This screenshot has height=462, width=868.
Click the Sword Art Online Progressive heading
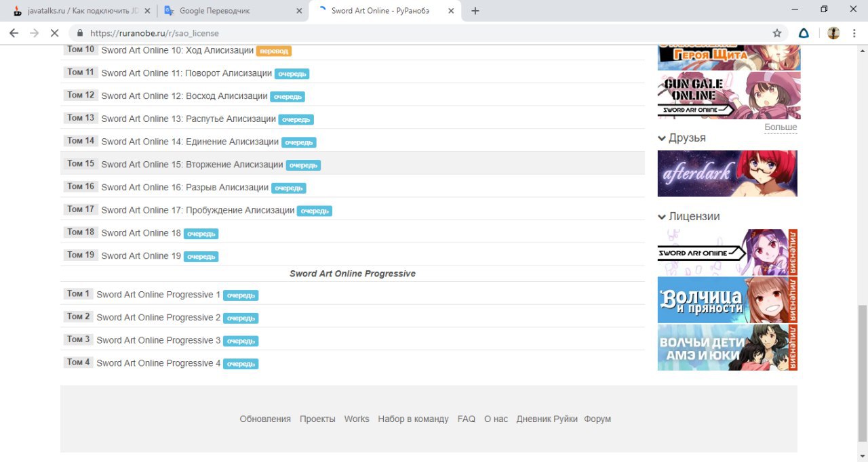353,274
